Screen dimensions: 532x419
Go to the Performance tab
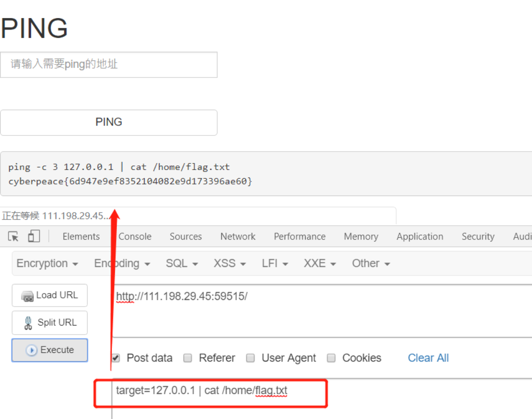coord(300,236)
